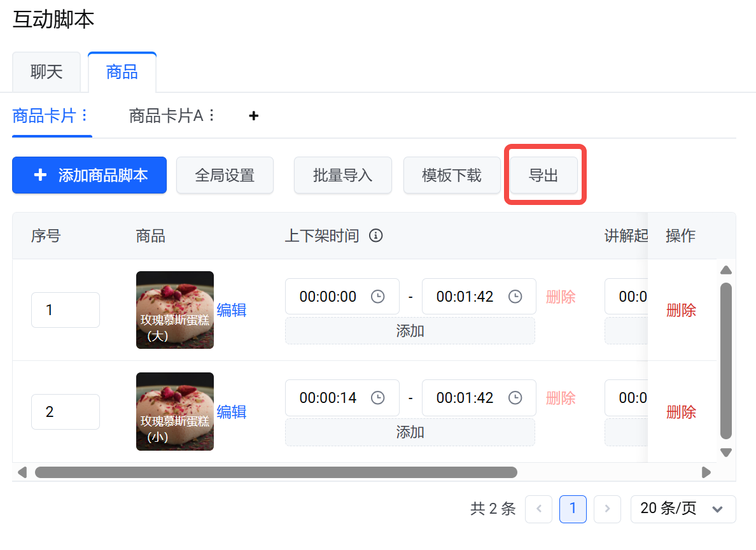Click the 批量导入 button
This screenshot has width=756, height=550.
click(x=343, y=175)
